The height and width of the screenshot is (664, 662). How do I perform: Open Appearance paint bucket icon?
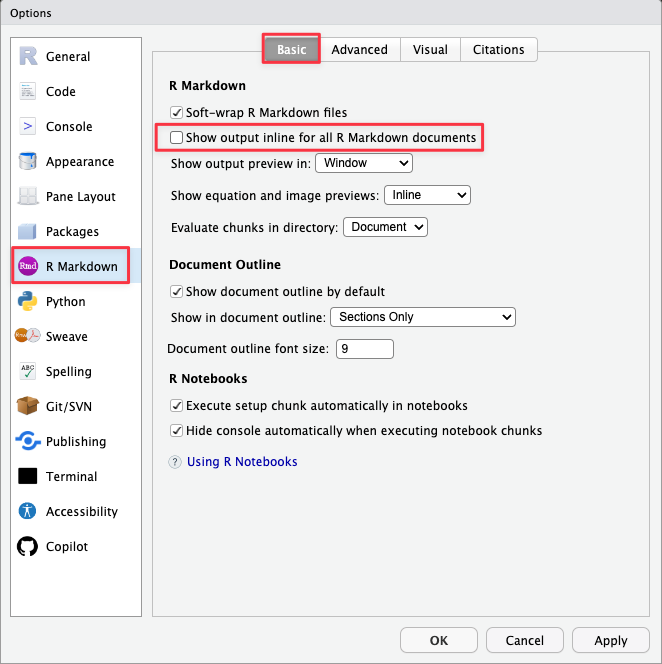tap(28, 161)
